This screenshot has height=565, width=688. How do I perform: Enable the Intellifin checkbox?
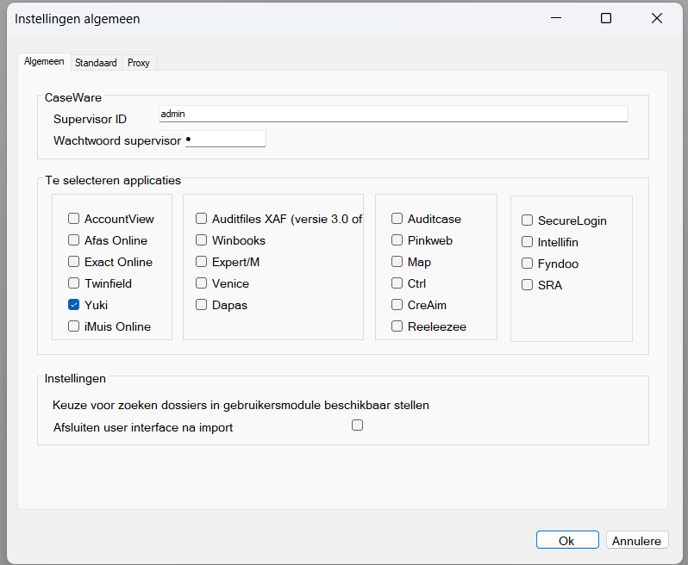[527, 242]
